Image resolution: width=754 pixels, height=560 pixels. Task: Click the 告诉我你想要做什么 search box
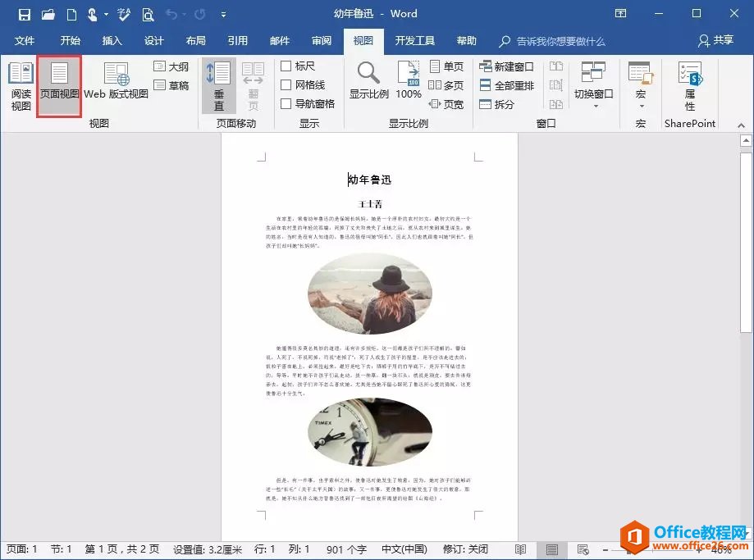coord(552,41)
